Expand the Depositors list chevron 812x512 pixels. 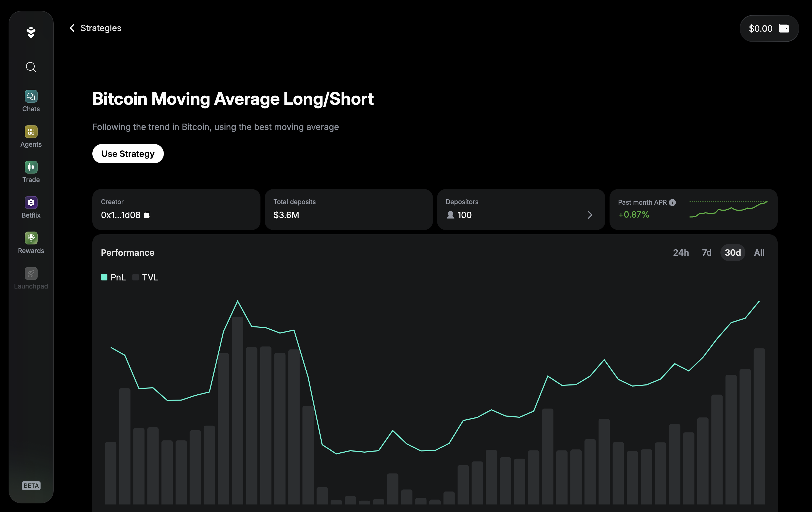[x=590, y=215]
